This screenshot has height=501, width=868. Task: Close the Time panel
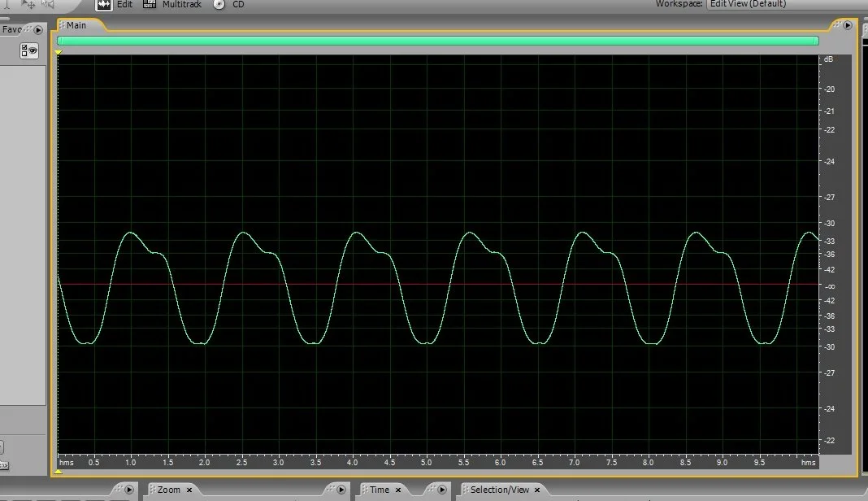[x=398, y=490]
